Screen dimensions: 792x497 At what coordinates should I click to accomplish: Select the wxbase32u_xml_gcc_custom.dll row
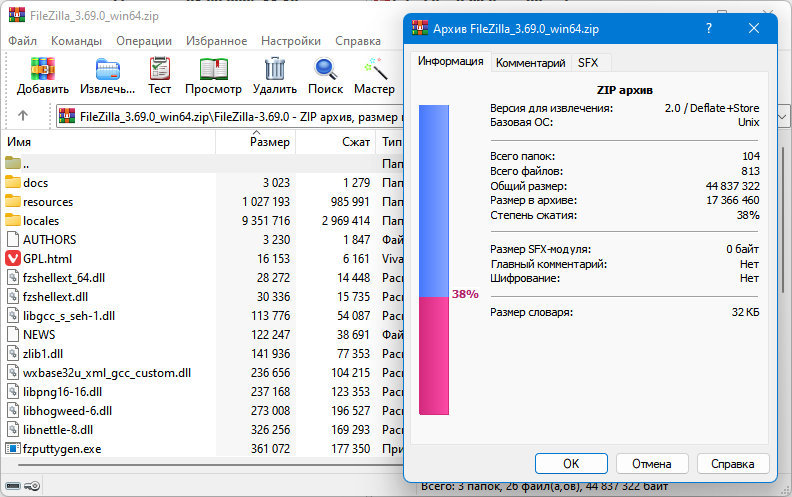[203, 373]
